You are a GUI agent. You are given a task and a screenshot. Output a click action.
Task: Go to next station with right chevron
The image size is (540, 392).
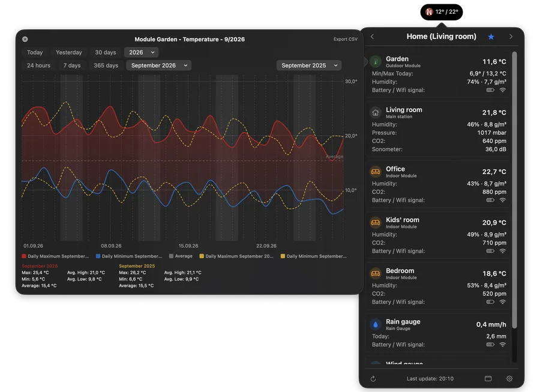click(511, 37)
